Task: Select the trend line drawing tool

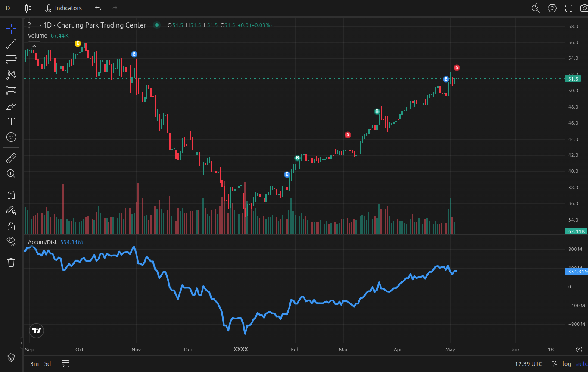Action: [11, 44]
